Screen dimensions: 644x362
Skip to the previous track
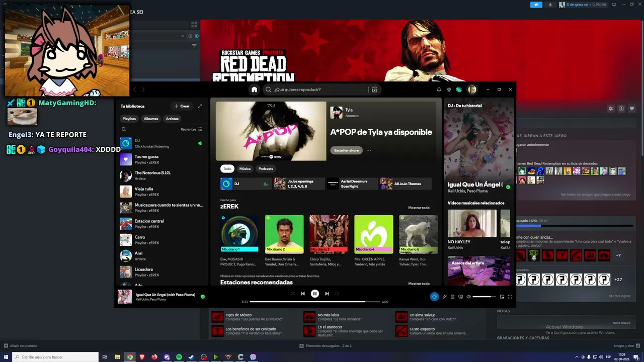[303, 294]
